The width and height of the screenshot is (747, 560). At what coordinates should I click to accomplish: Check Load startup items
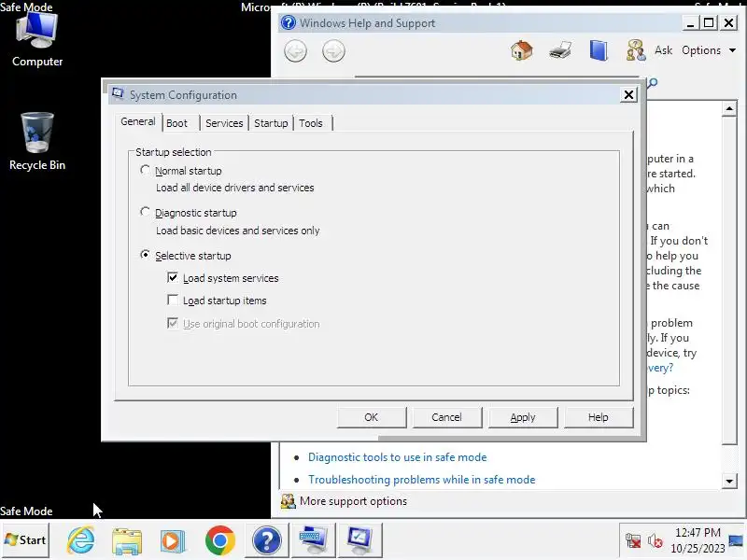click(x=173, y=300)
